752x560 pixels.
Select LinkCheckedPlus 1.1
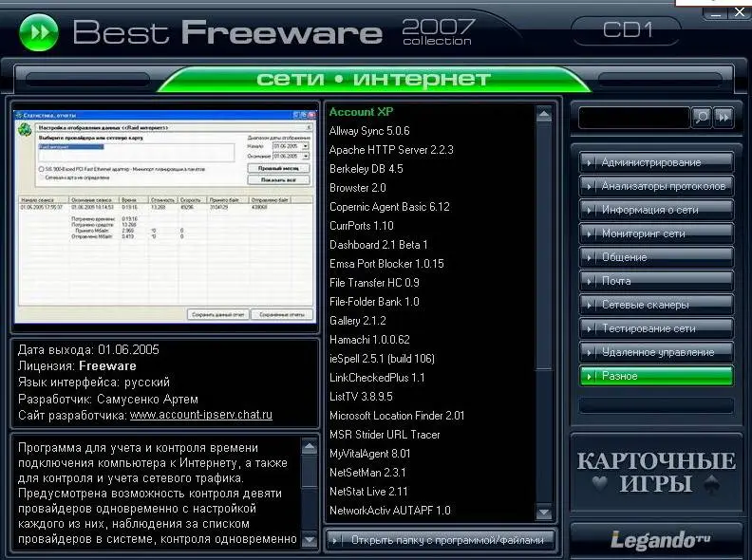coord(377,378)
